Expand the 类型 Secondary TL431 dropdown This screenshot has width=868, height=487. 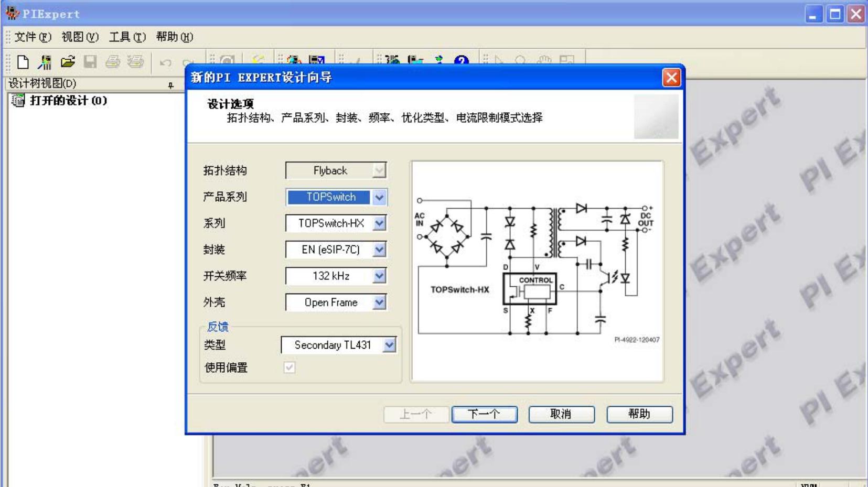click(389, 345)
